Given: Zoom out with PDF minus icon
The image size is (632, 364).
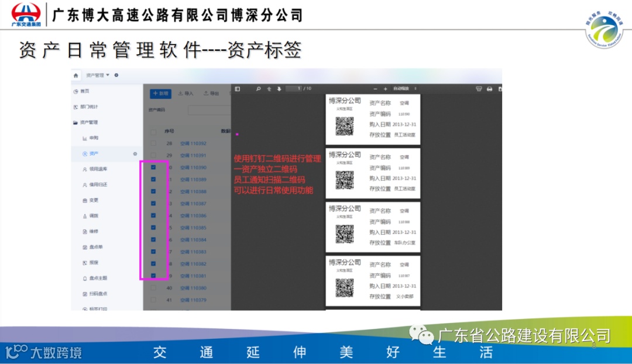Looking at the screenshot, I should tap(375, 89).
